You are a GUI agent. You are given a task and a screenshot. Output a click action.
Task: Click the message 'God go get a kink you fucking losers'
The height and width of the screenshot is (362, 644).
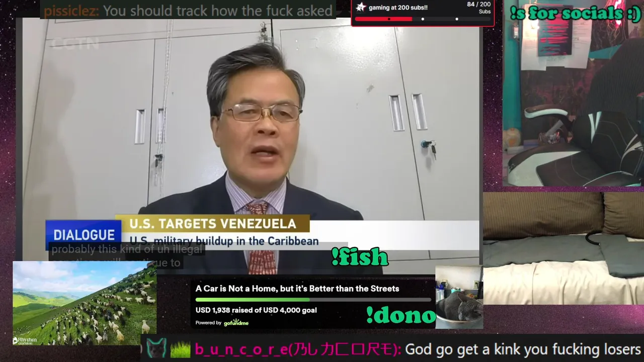pos(523,349)
